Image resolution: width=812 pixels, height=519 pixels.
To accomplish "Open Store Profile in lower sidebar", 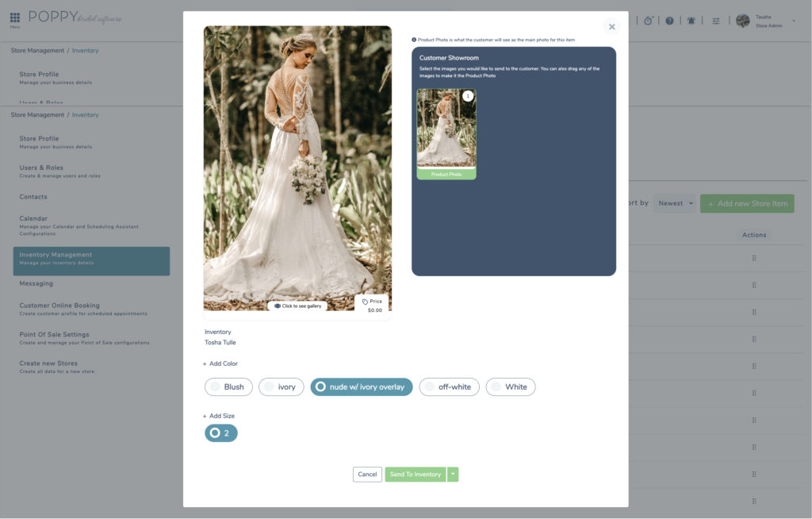I will pos(56,142).
